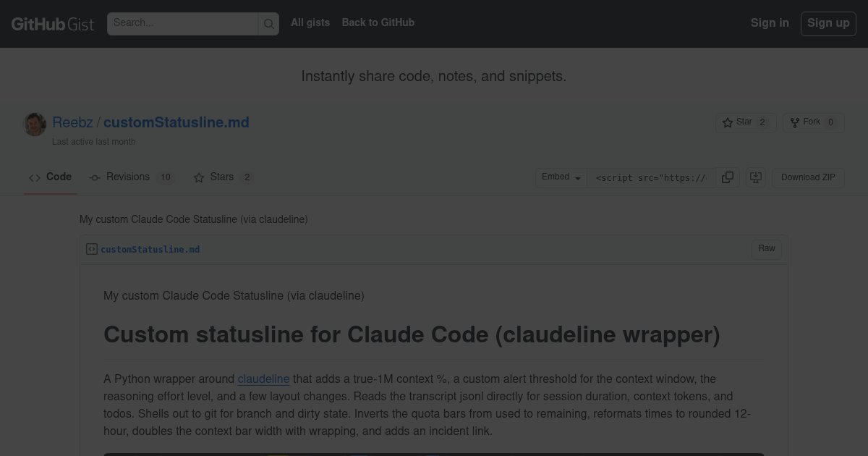Open the GitHub Gist logo homepage
This screenshot has width=868, height=456.
tap(53, 24)
